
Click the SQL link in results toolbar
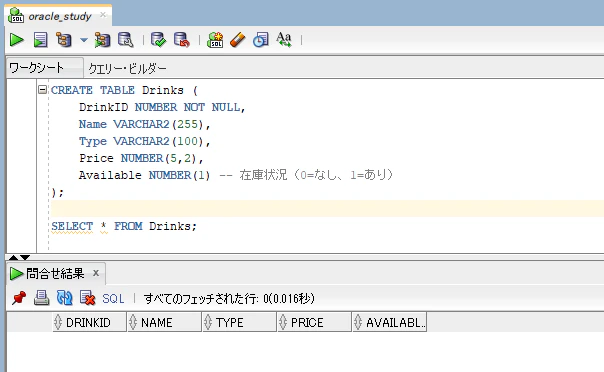click(x=113, y=298)
